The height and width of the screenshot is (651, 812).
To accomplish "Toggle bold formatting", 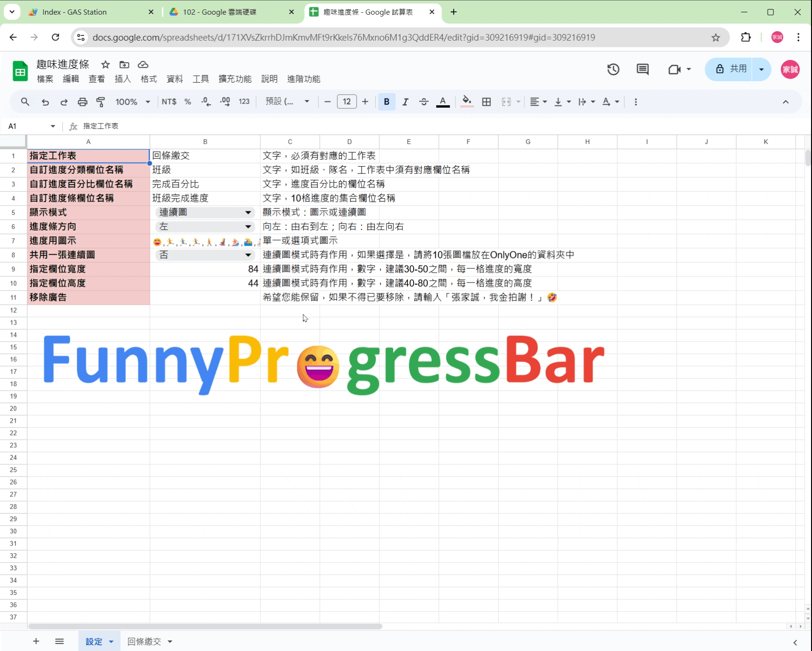I will point(387,102).
